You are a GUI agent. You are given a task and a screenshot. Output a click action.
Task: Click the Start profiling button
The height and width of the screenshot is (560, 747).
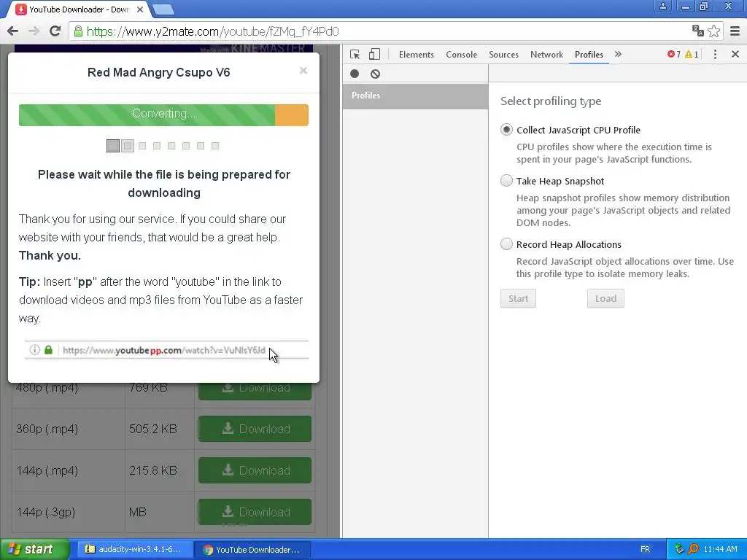point(519,298)
